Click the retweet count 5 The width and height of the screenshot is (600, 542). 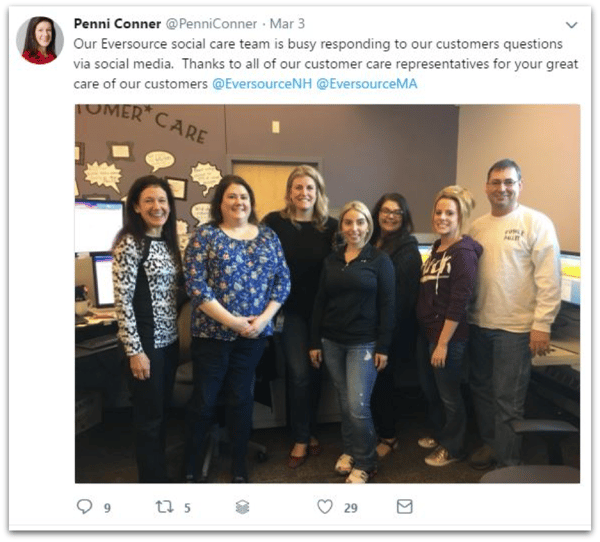coord(187,508)
